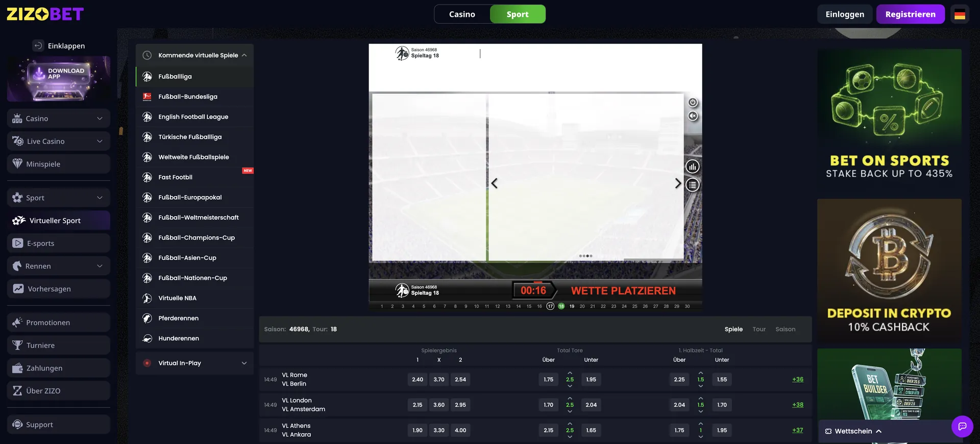Expand the Casino sidebar dropdown
This screenshot has width=980, height=444.
pos(100,119)
